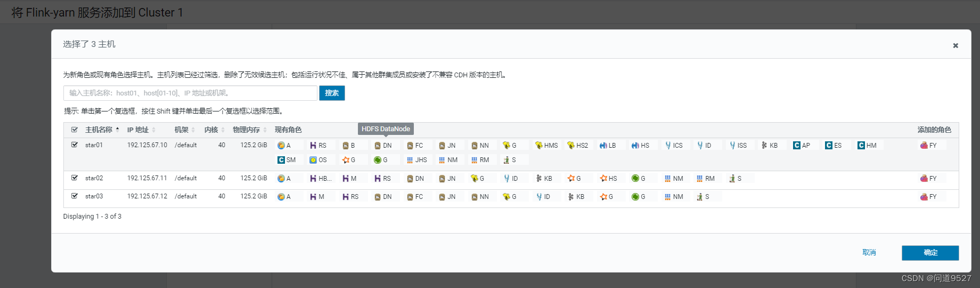980x288 pixels.
Task: Click the HMS role icon for star01
Action: point(538,145)
